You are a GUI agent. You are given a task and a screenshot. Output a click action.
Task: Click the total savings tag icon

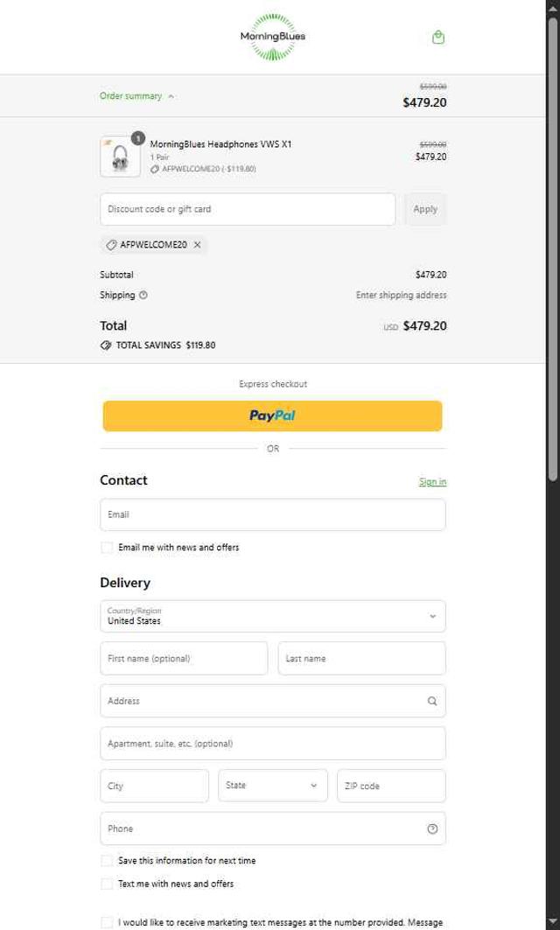coord(106,345)
